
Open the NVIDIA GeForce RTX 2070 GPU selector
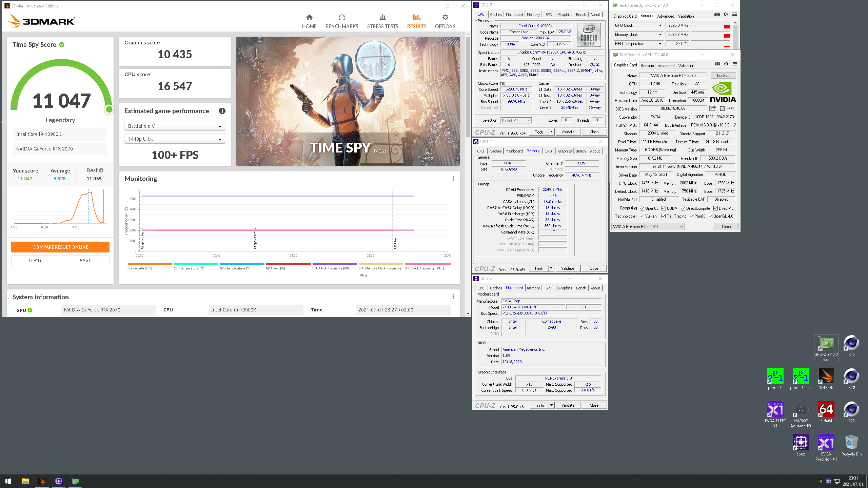click(648, 227)
